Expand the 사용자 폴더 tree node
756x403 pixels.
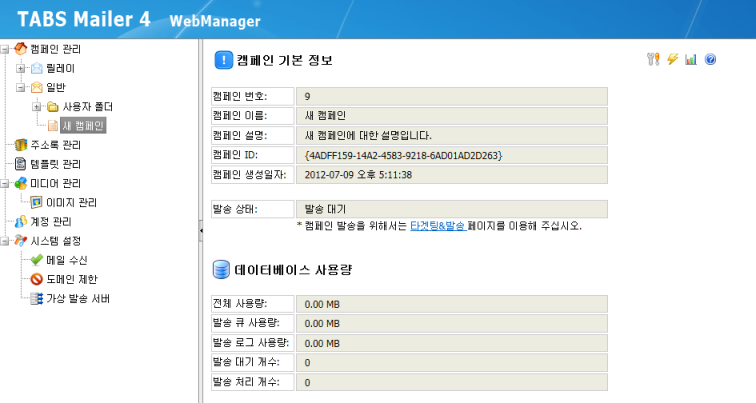click(37, 107)
